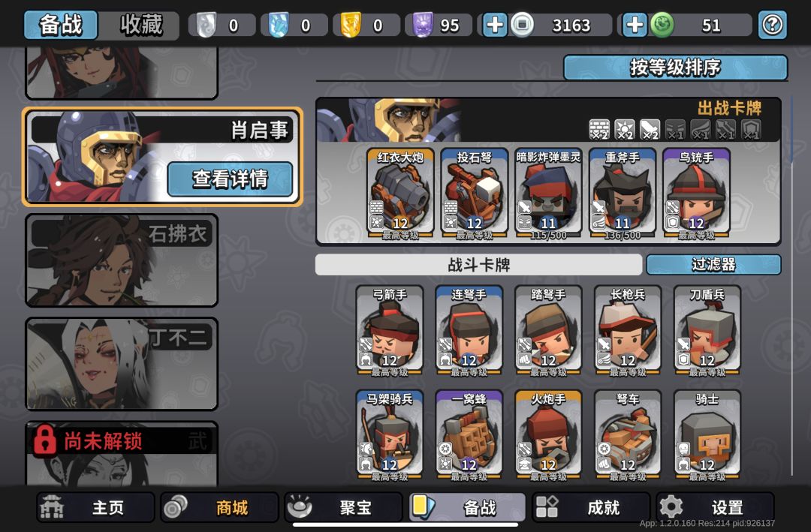Click the blue crystal currency icon
This screenshot has height=532, width=811.
[x=279, y=25]
